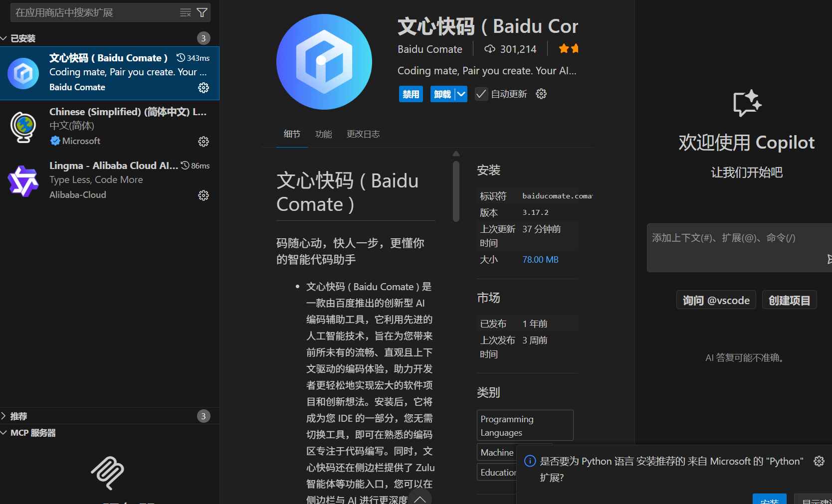Click the info icon in Python notification
The image size is (832, 504).
tap(530, 461)
